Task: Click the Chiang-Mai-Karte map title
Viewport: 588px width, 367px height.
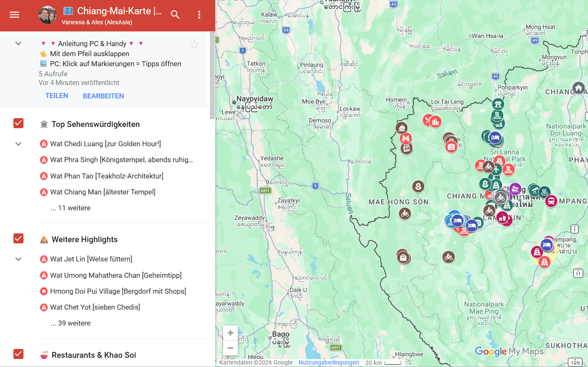Action: [x=112, y=11]
